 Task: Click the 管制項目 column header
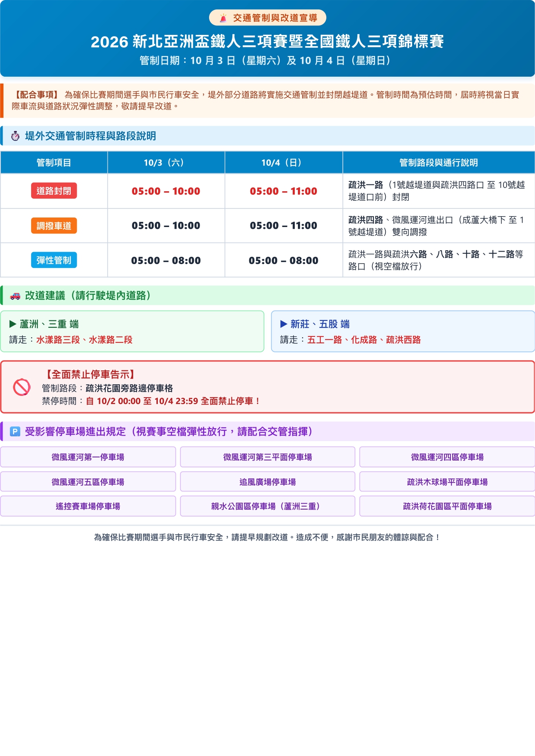pos(54,162)
